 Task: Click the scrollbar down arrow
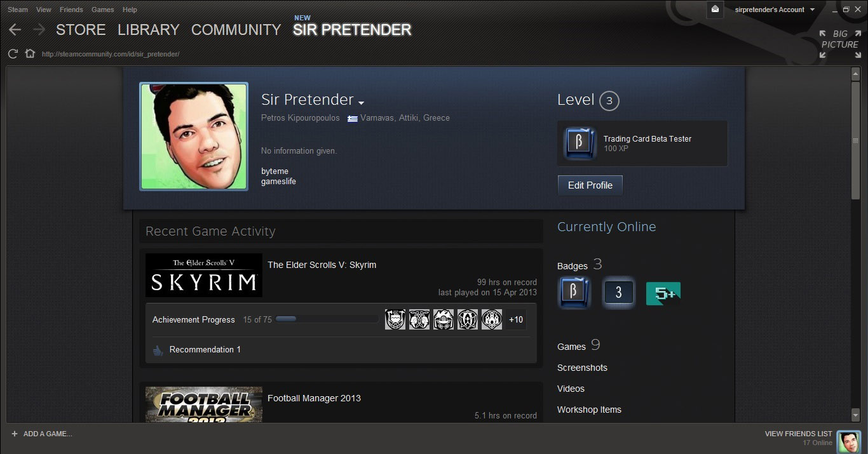[855, 417]
